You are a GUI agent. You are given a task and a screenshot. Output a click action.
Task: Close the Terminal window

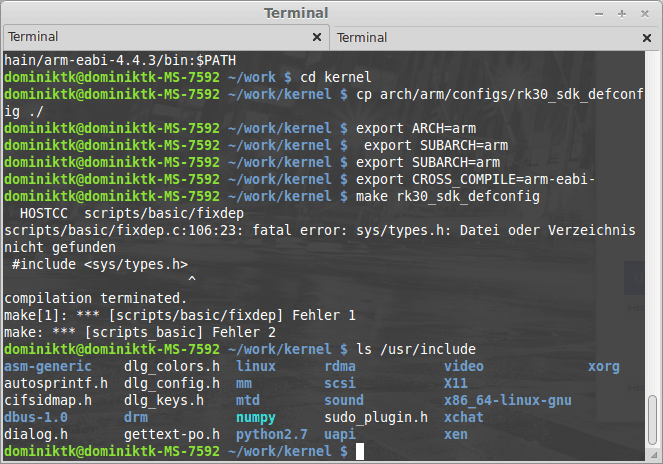[645, 14]
